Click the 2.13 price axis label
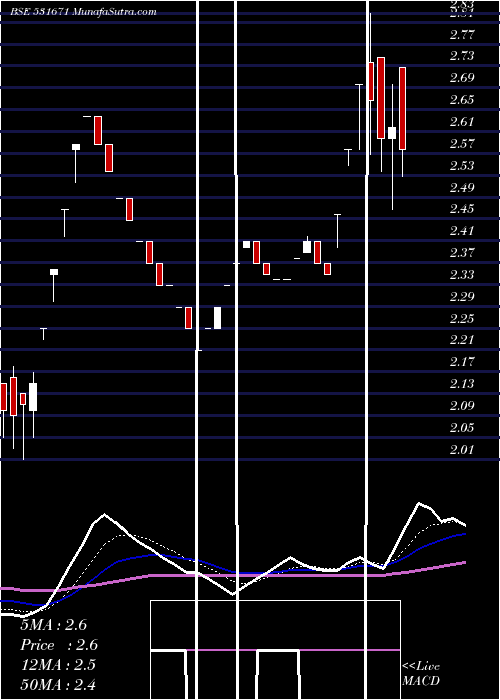 pos(462,384)
